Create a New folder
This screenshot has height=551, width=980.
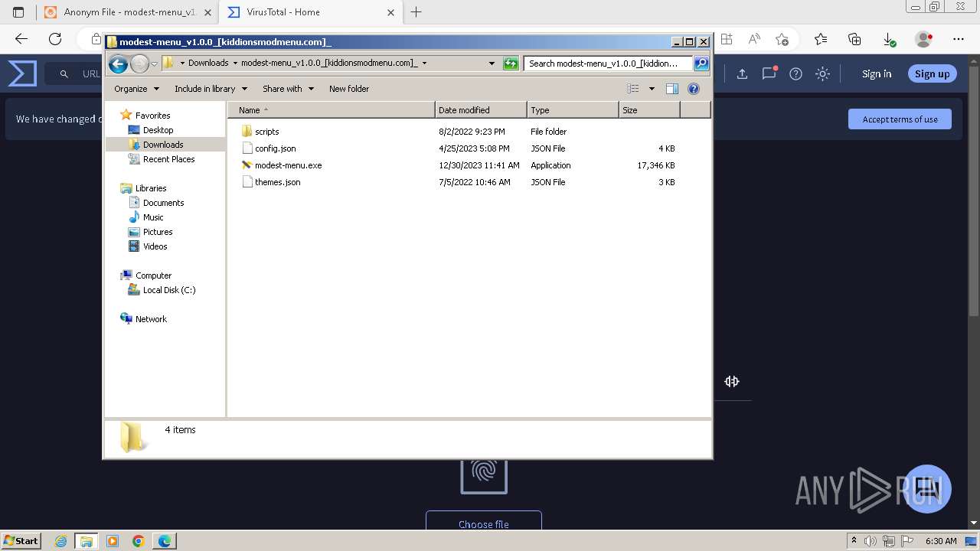349,89
